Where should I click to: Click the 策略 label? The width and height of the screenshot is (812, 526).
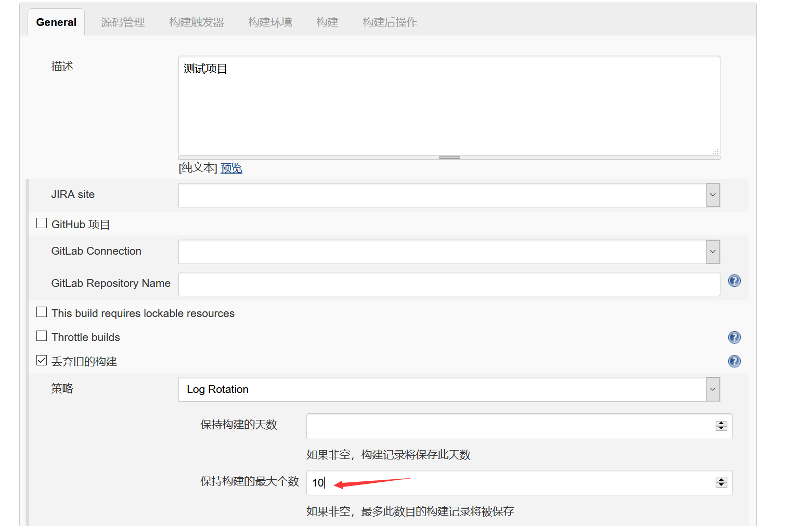point(62,388)
